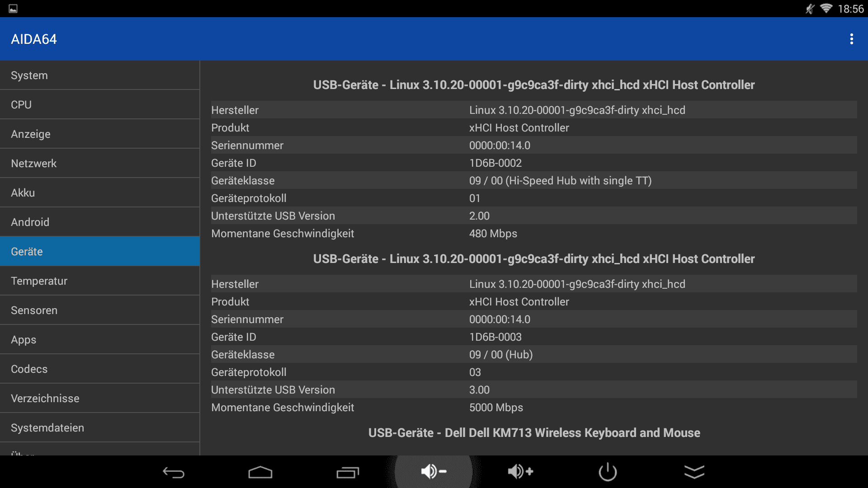Tap the Wi-Fi status icon
The height and width of the screenshot is (488, 868).
[826, 9]
